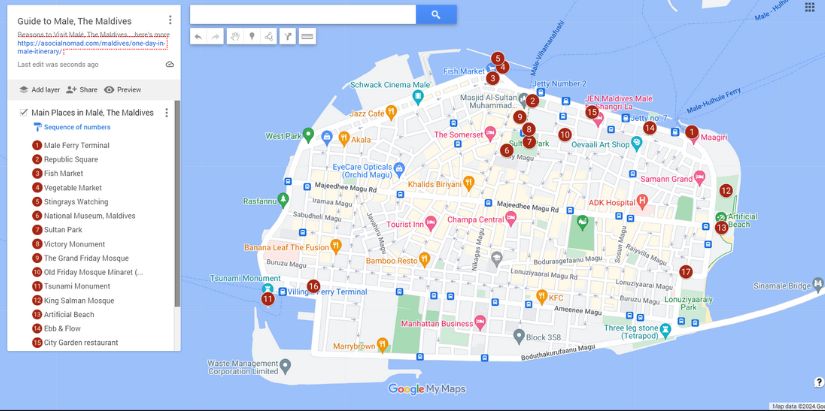The image size is (825, 411).
Task: Select the Draw a line tool
Action: pos(270,37)
